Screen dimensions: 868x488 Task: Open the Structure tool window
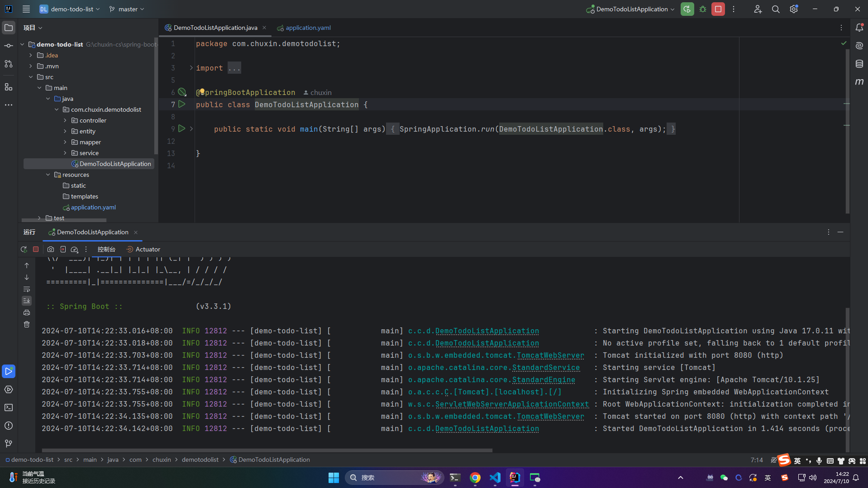(x=9, y=87)
